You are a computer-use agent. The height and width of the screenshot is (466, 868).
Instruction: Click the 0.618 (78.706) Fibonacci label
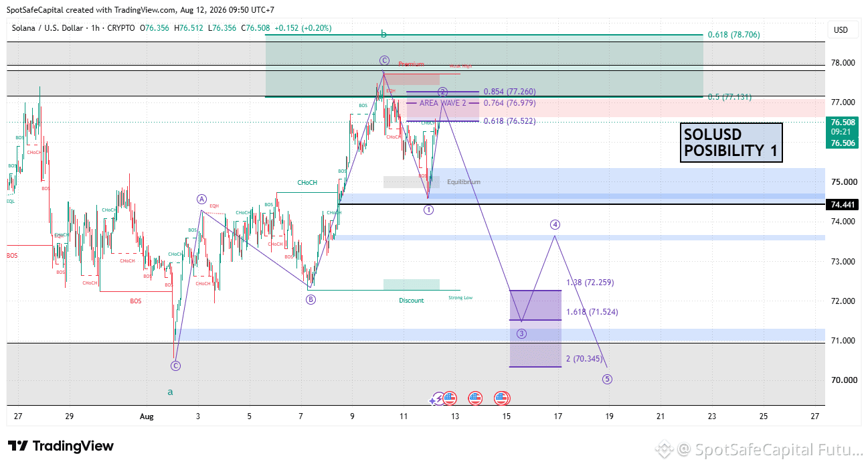734,34
